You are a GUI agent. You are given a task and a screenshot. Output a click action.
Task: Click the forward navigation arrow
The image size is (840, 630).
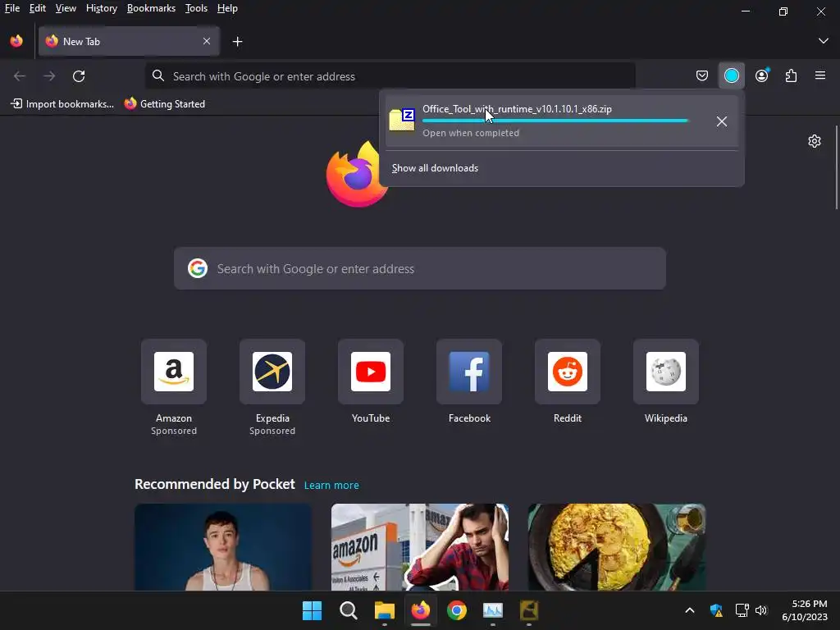click(49, 76)
